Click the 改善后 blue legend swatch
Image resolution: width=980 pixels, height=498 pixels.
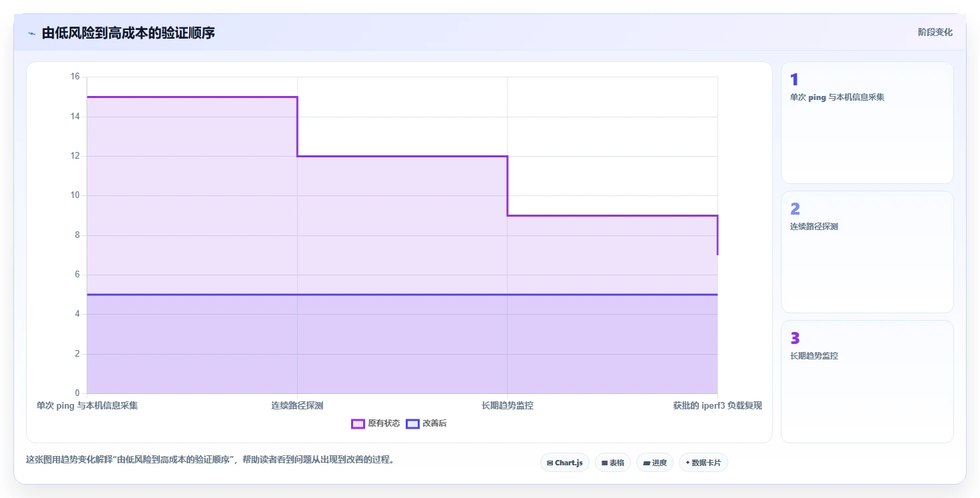click(x=412, y=424)
